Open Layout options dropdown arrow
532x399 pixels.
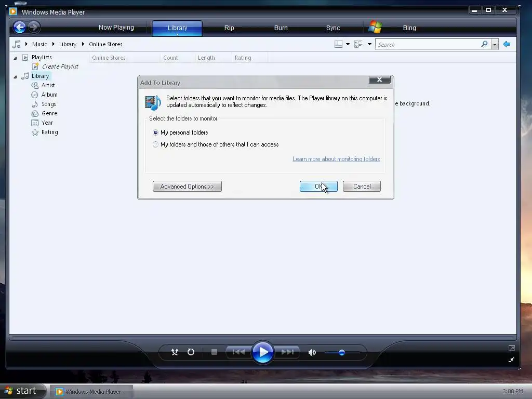(348, 45)
